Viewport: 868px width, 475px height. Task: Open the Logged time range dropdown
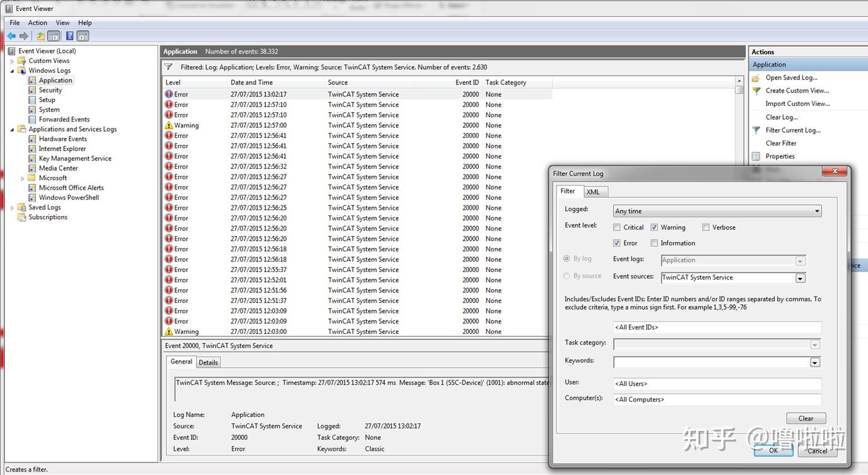(818, 210)
